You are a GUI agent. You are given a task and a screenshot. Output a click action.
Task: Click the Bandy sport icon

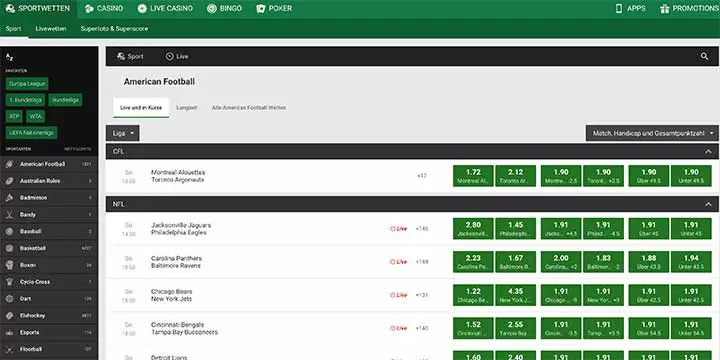(9, 214)
